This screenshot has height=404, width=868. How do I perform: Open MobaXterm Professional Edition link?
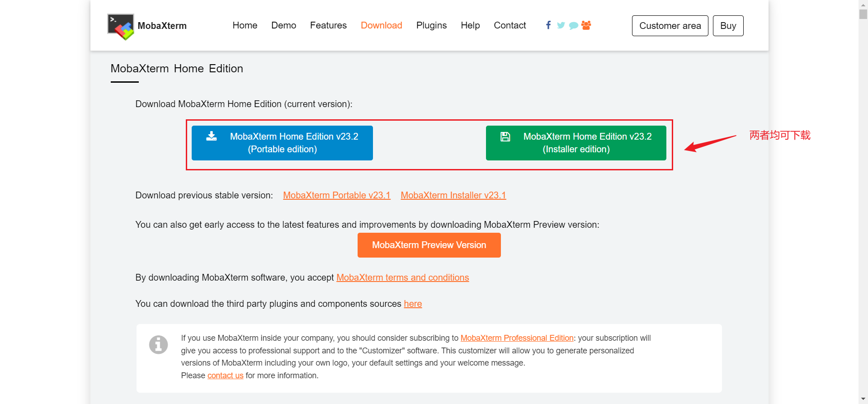click(x=517, y=338)
